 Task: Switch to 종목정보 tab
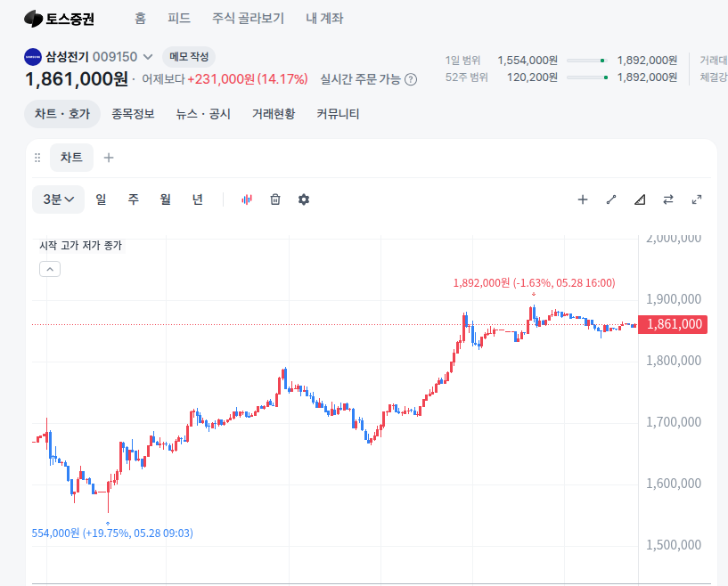tap(133, 114)
